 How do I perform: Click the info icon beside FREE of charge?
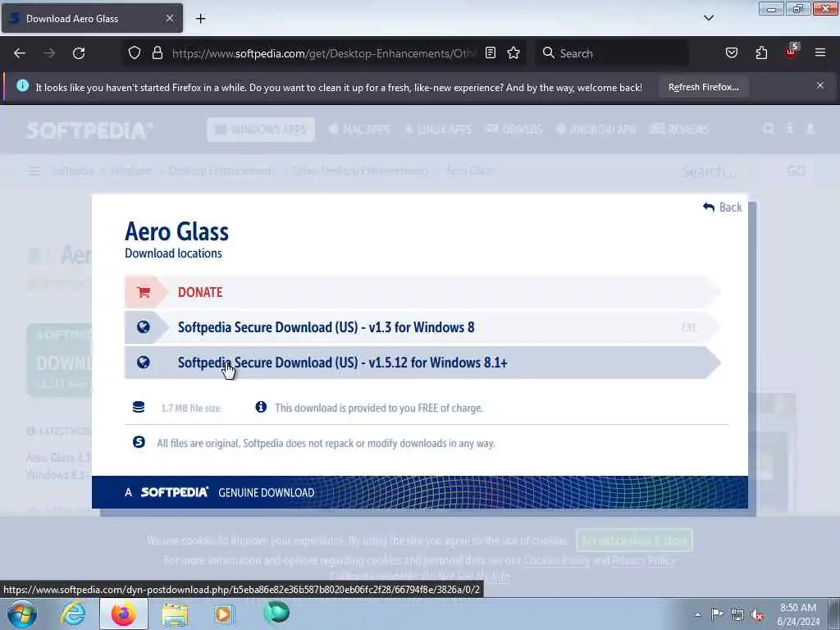[x=261, y=407]
